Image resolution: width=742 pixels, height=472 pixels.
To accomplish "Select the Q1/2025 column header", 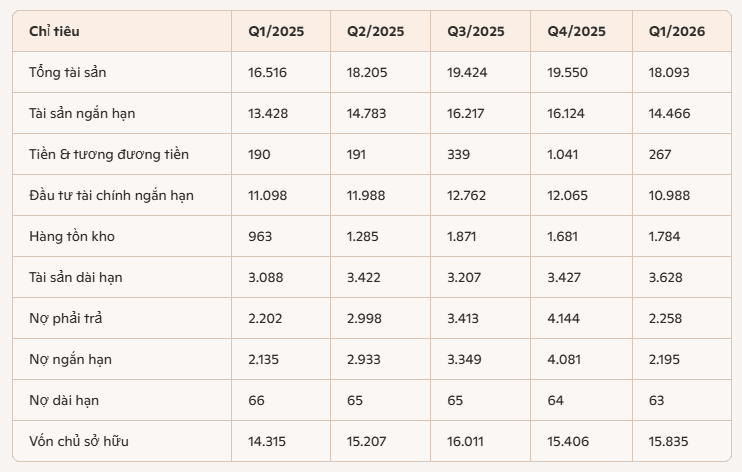I will pos(276,31).
